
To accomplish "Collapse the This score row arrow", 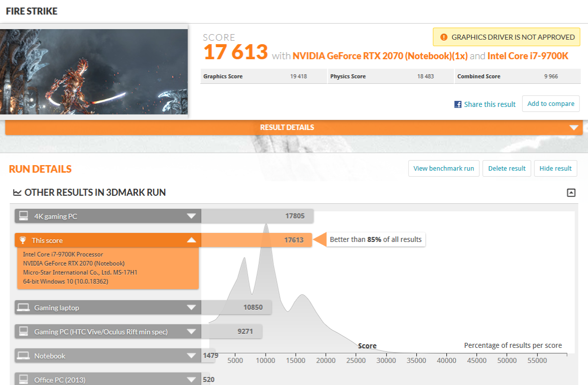I will coord(191,240).
